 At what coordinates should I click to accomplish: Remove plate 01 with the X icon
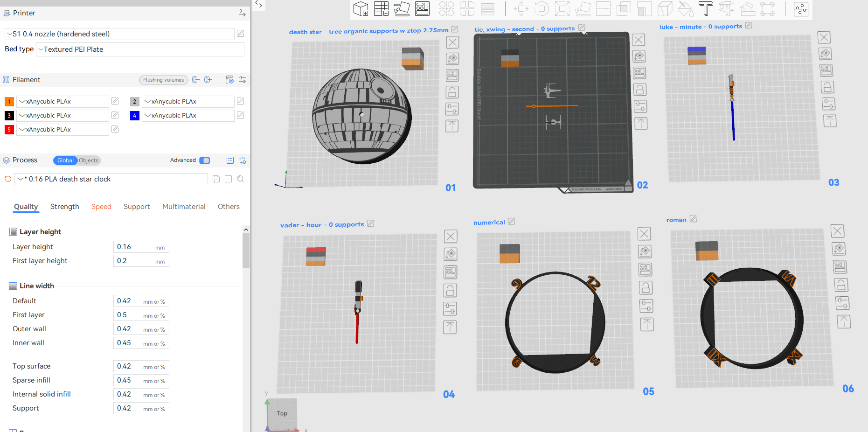(x=452, y=42)
